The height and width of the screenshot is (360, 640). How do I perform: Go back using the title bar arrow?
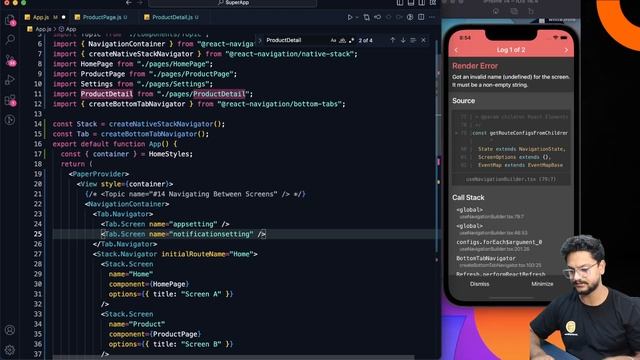coord(129,2)
